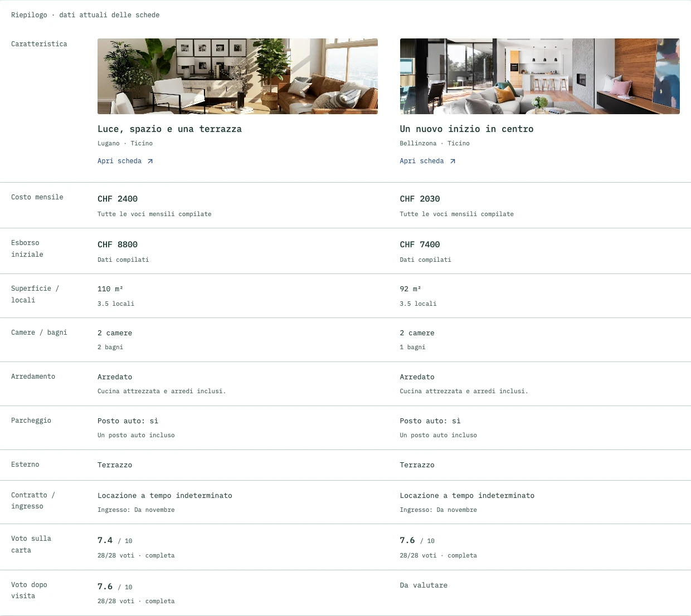Screen dimensions: 691x616
Task: Open the Bellinzona open-plan interior photo
Action: (539, 76)
